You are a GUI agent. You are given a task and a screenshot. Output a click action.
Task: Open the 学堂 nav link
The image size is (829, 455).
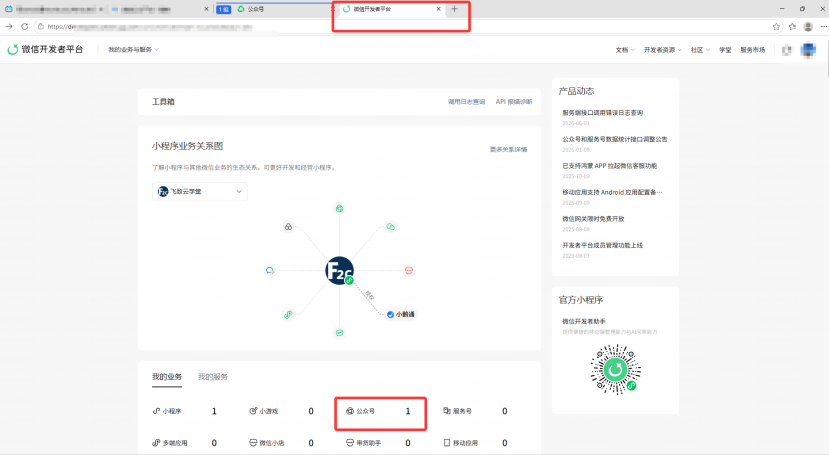(x=725, y=50)
